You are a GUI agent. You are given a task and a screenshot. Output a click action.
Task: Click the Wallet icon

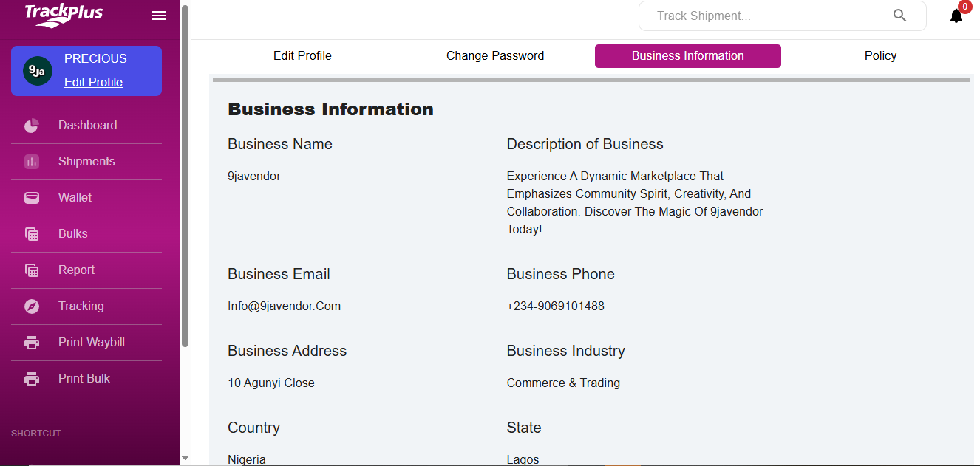point(32,198)
